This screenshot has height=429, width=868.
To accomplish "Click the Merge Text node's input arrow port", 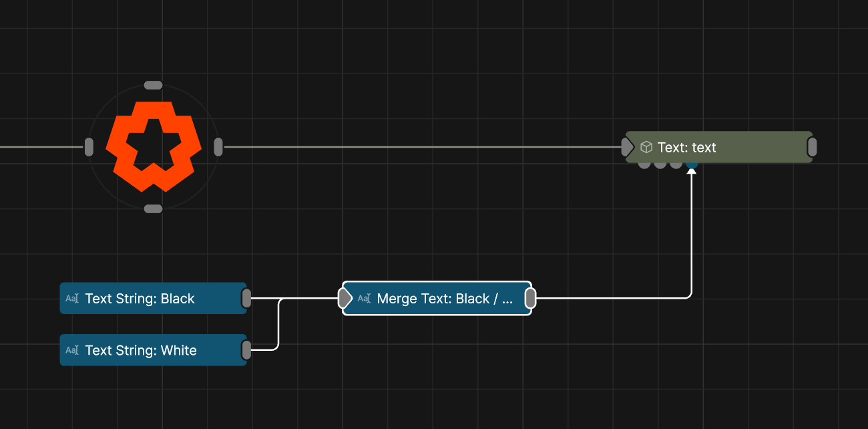I will (x=345, y=298).
